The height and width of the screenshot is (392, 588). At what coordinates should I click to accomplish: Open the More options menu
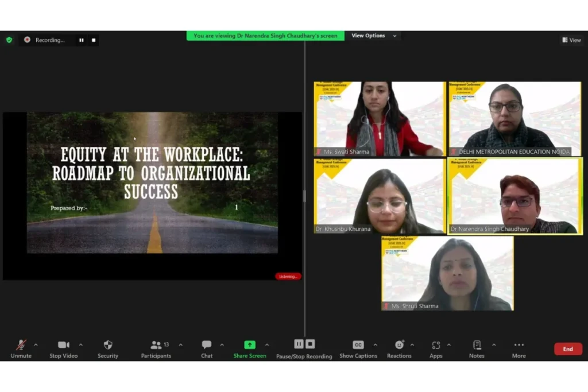(519, 349)
